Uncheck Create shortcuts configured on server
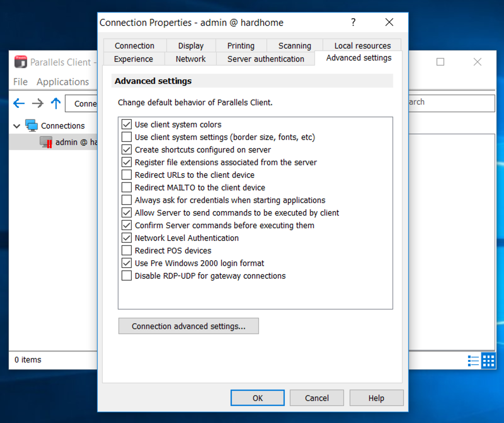The width and height of the screenshot is (504, 423). coord(127,150)
